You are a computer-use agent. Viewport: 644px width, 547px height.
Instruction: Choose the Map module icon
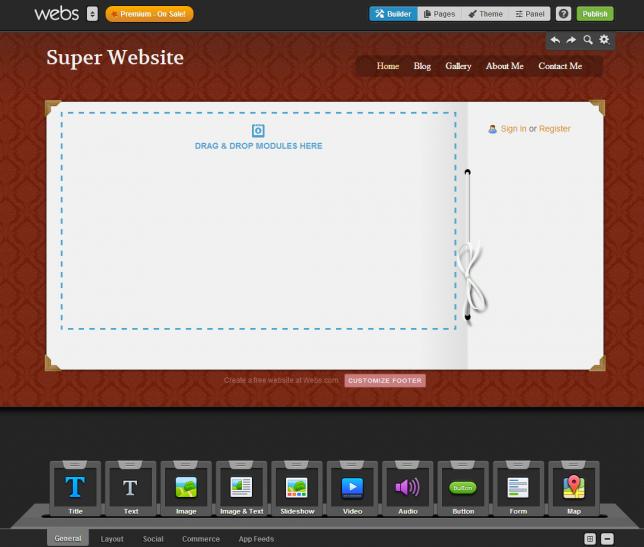tap(573, 487)
